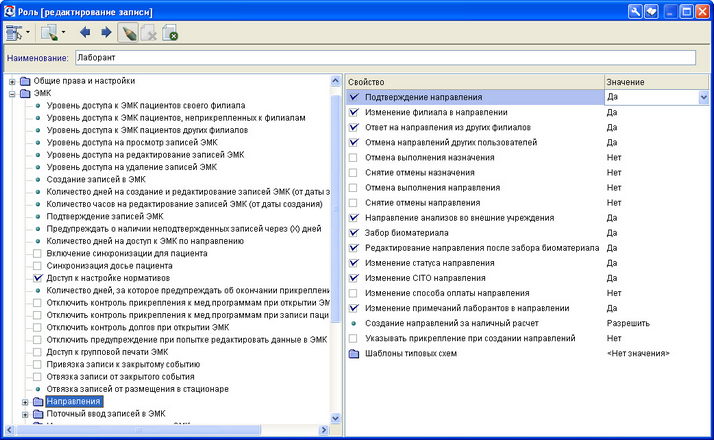
Task: Click tree horizontal scrollbar right arrow
Action: tap(324, 430)
